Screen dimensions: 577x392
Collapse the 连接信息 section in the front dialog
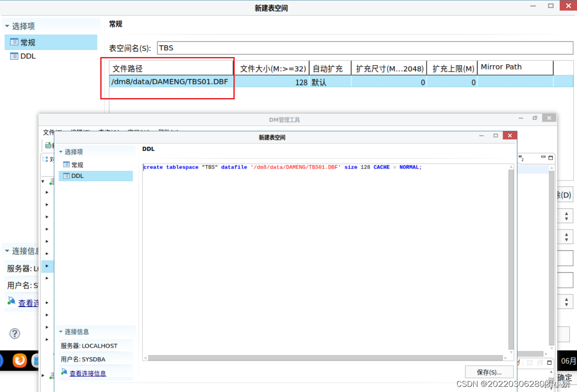[x=61, y=331]
